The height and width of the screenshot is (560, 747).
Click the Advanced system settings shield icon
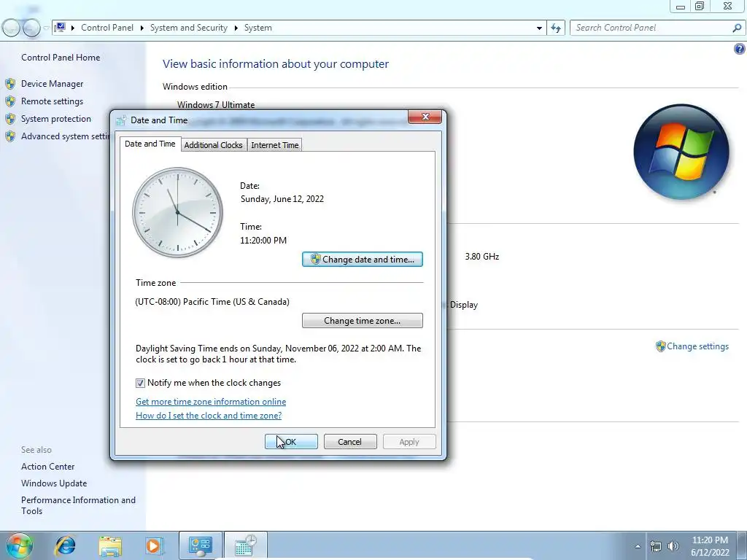pyautogui.click(x=10, y=136)
